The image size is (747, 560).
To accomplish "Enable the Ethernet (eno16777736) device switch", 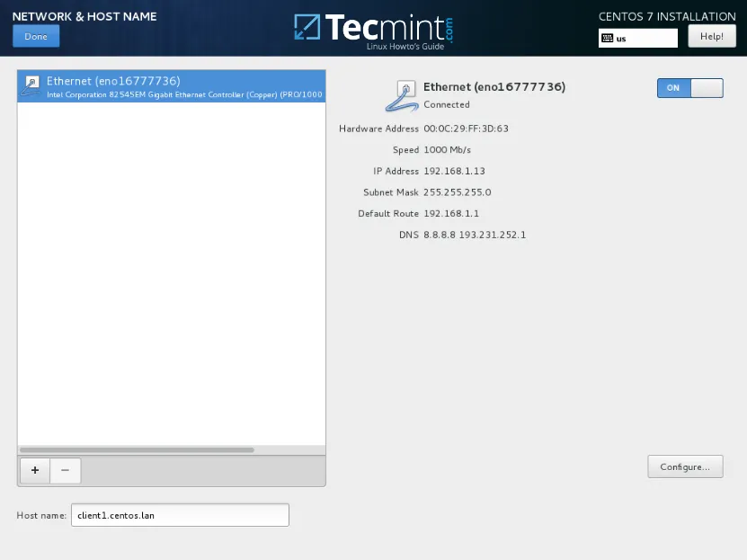I will (689, 88).
